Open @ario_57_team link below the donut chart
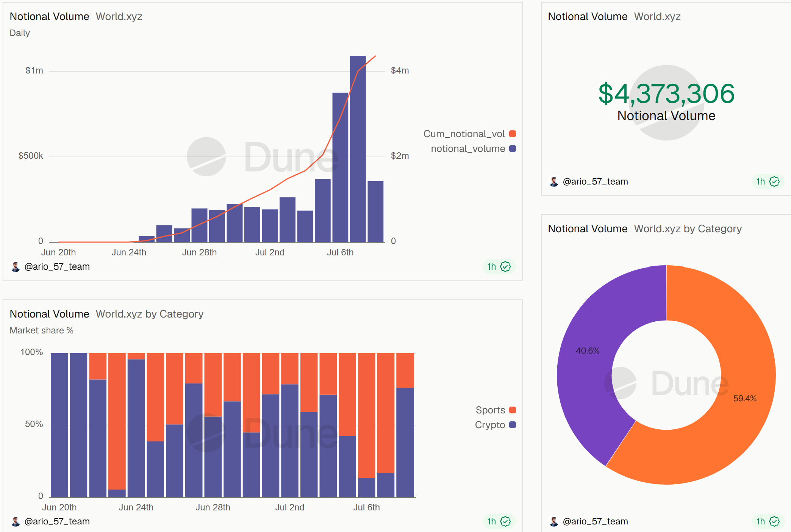This screenshot has width=791, height=532. point(595,521)
